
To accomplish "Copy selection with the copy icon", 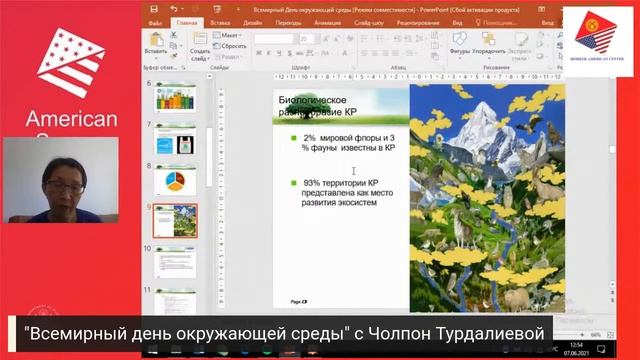I will pos(174,45).
